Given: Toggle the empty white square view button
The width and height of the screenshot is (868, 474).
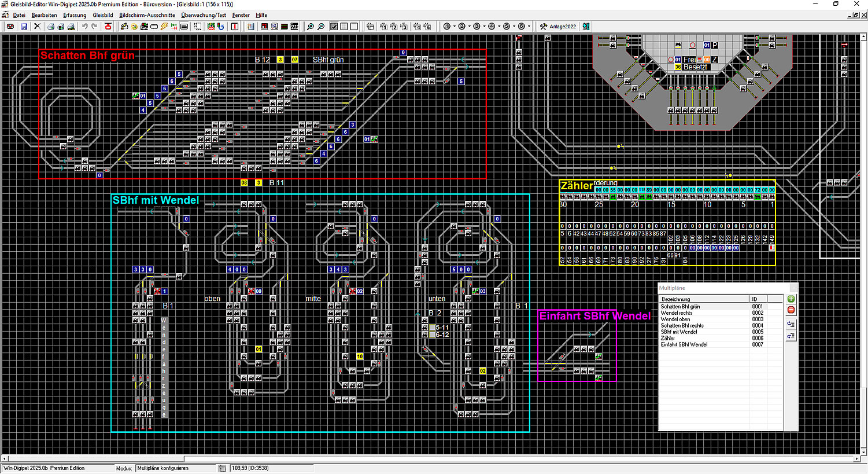Looking at the screenshot, I should pos(354,27).
